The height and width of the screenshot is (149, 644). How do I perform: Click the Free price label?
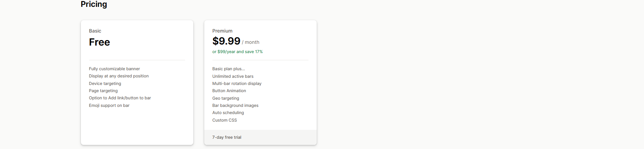99,42
